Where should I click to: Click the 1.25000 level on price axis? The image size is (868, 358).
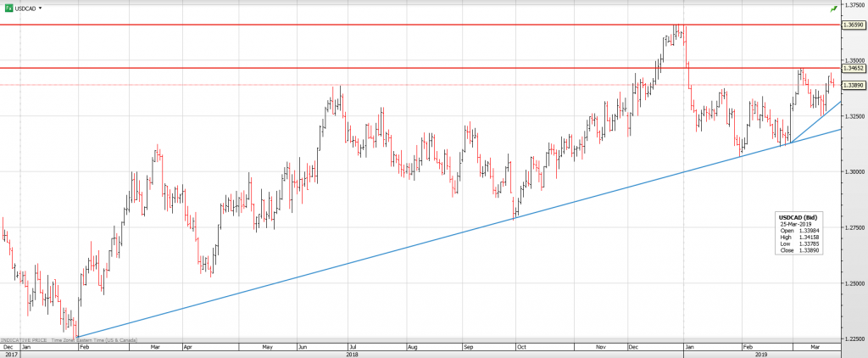point(852,282)
